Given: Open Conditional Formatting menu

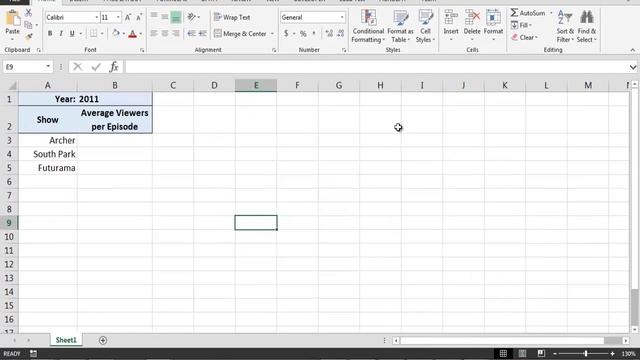Looking at the screenshot, I should 368,26.
